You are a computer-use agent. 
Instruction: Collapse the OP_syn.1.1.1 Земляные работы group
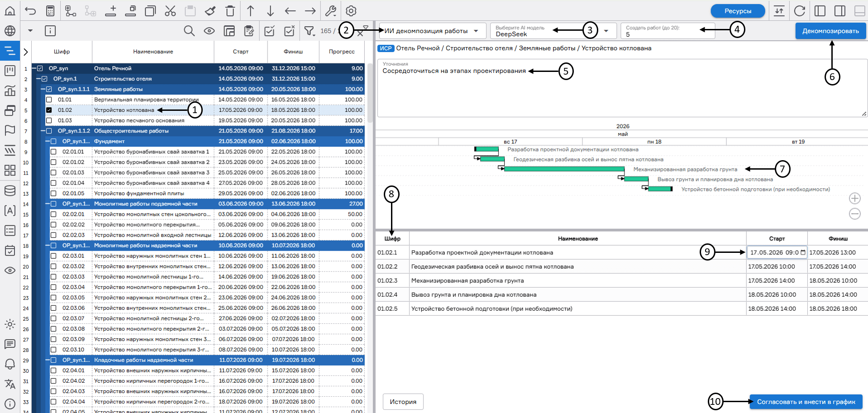[x=43, y=89]
